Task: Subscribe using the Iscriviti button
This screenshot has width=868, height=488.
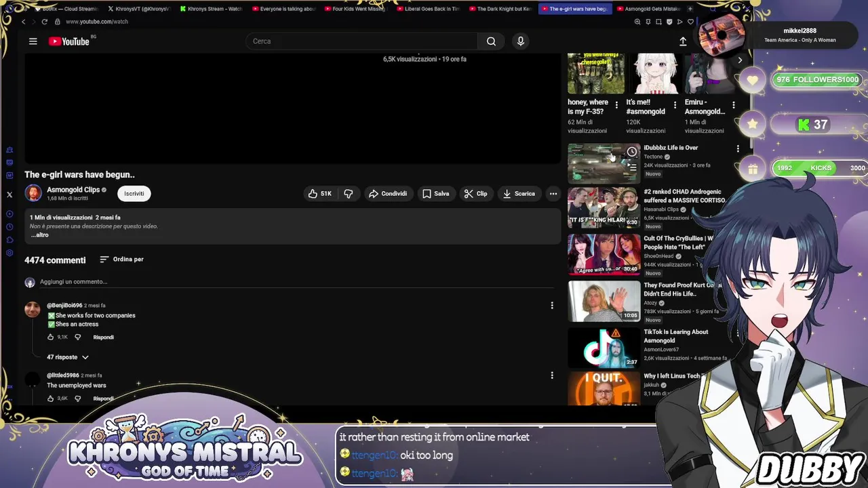Action: (x=134, y=194)
